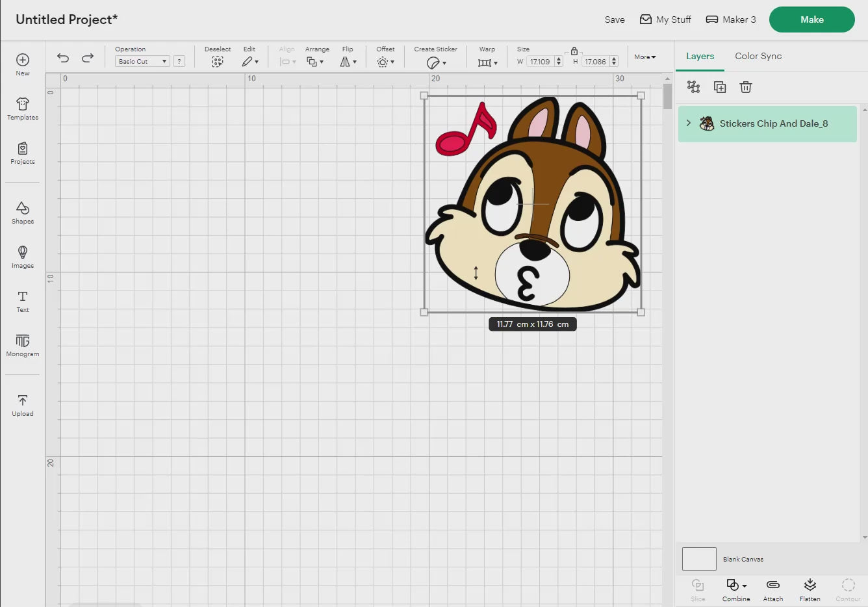Click the Untitled Project title
The image size is (868, 607).
pos(67,19)
